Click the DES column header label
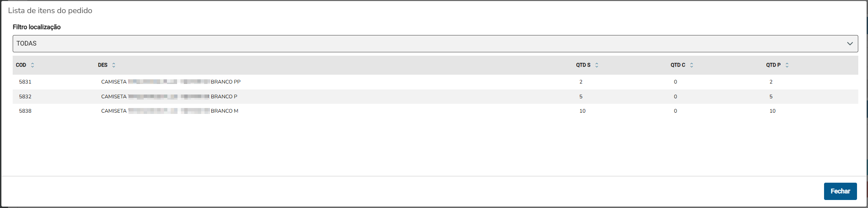868x208 pixels. tap(103, 65)
